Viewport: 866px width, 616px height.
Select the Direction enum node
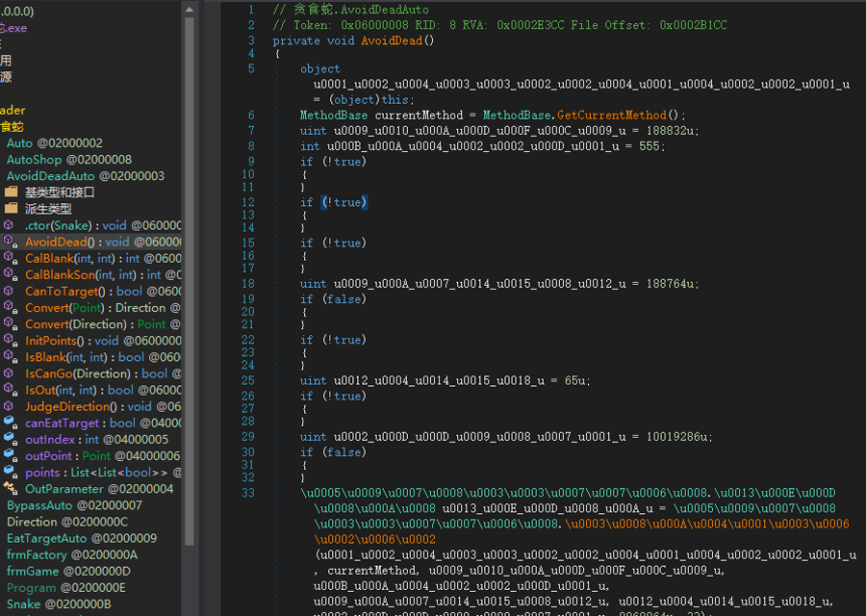coord(67,522)
